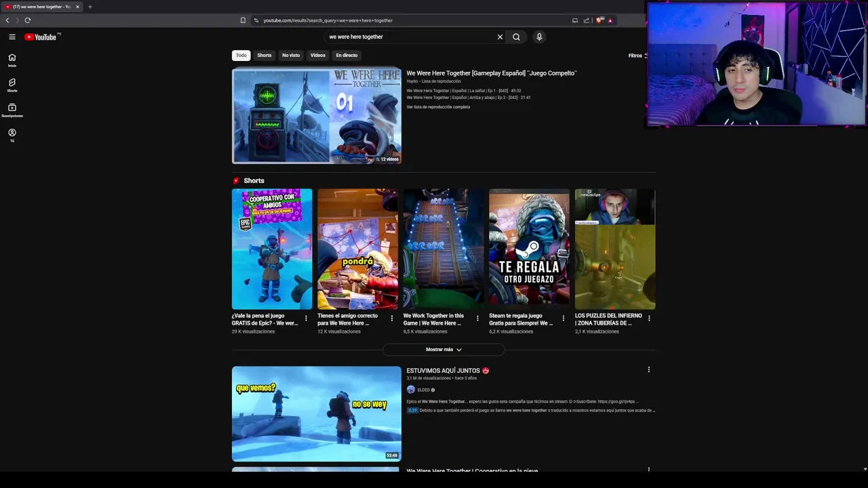This screenshot has height=488, width=868.
Task: Open options for '¿Vale la pena' short
Action: 306,319
